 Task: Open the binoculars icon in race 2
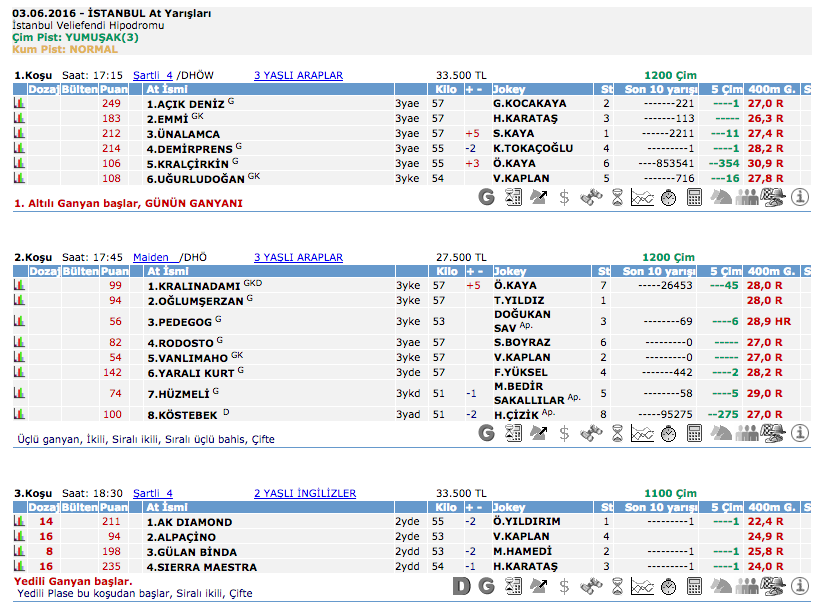[591, 433]
